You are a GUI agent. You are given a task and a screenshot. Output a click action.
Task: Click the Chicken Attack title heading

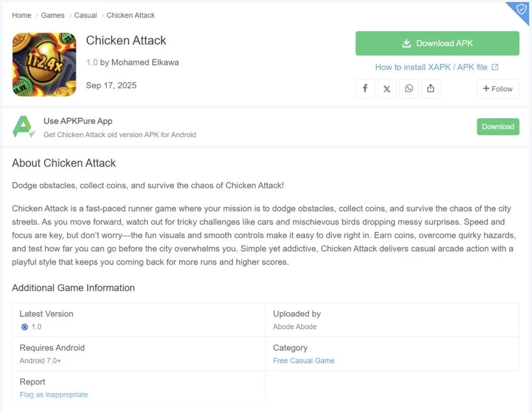coord(126,41)
